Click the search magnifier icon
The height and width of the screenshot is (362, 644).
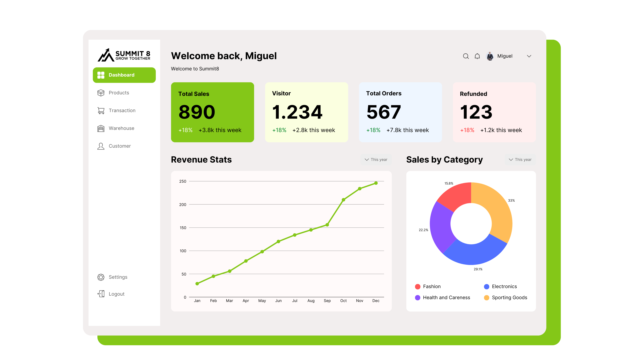[x=466, y=56]
